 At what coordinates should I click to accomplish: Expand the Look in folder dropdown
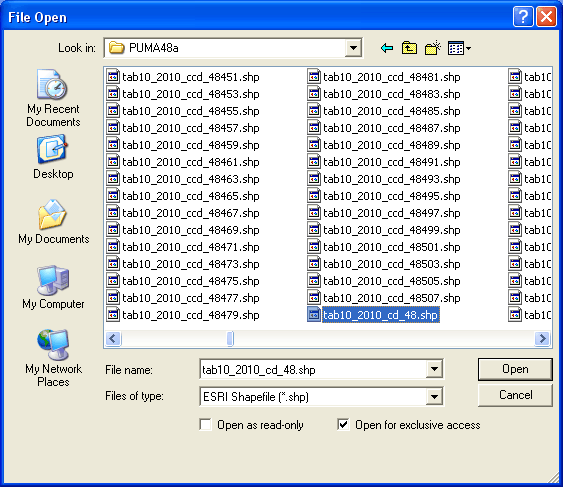pyautogui.click(x=353, y=48)
